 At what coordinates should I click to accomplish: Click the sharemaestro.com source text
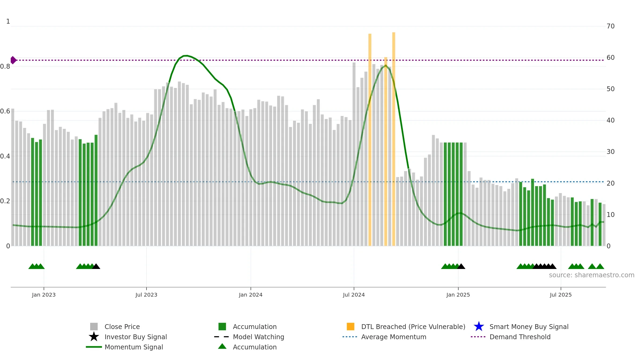click(x=592, y=275)
